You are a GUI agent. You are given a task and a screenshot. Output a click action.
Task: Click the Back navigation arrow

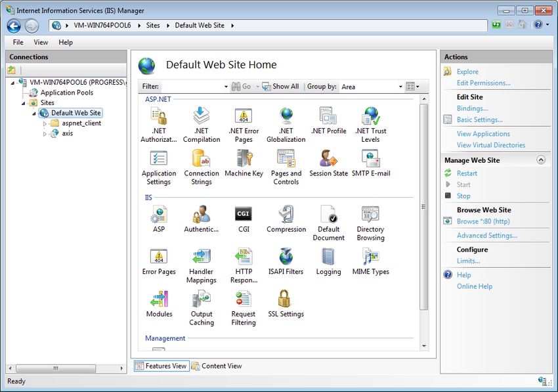14,26
